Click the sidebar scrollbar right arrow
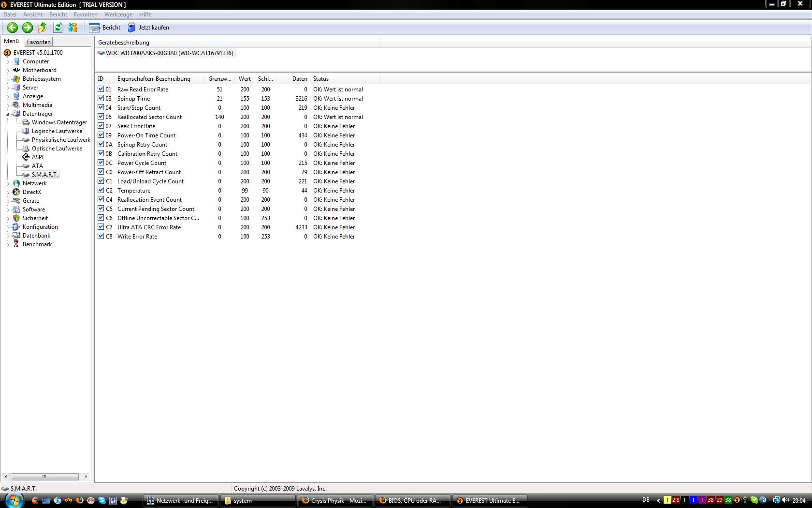812x508 pixels. (x=86, y=477)
